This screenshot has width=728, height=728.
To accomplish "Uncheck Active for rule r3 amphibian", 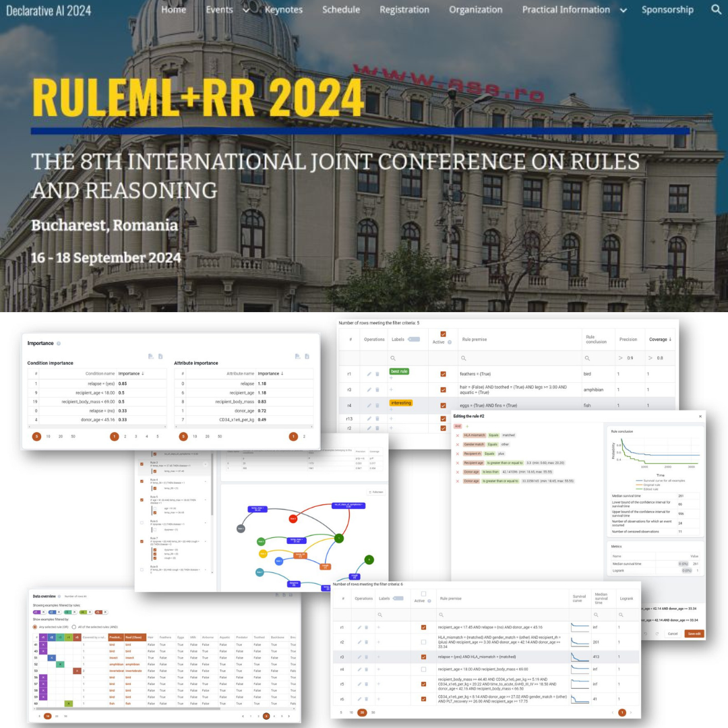I will (x=443, y=390).
